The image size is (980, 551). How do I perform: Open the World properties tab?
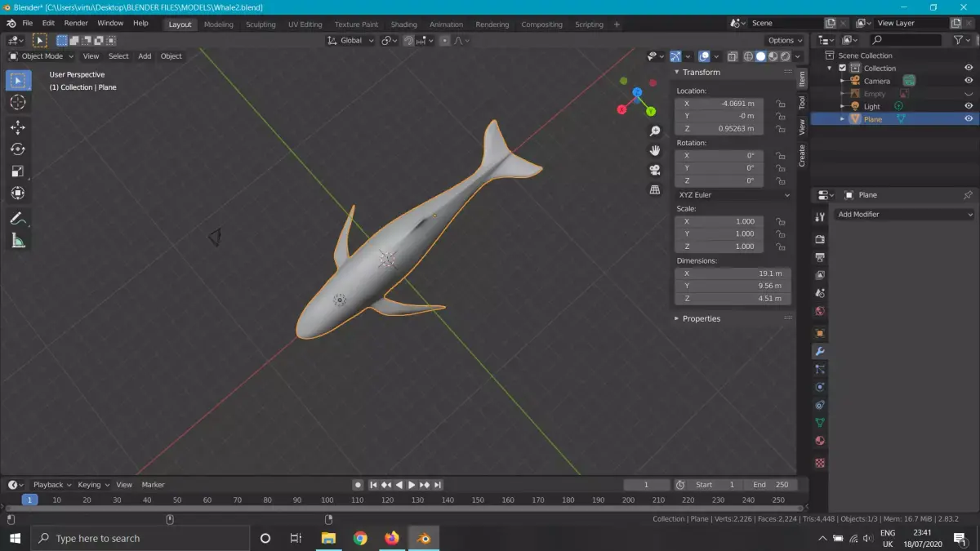click(820, 311)
